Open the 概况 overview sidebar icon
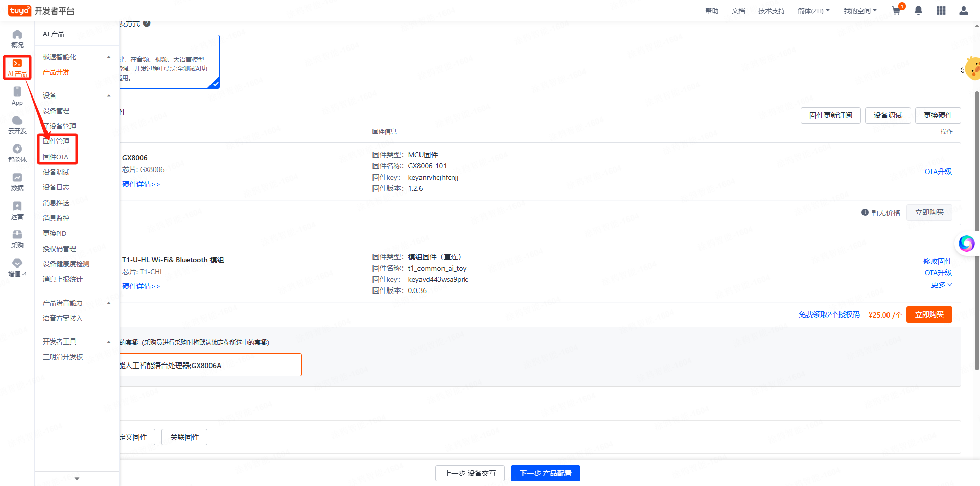The image size is (980, 486). (x=17, y=38)
